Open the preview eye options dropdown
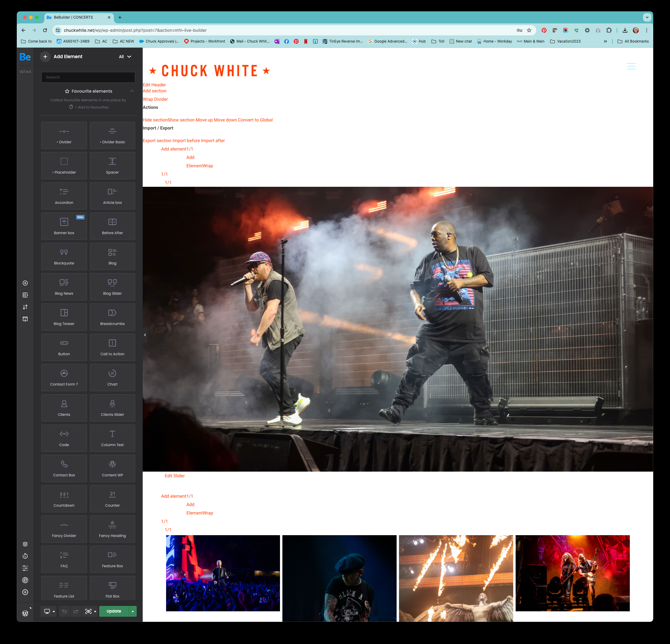Viewport: 670px width, 644px height. (x=91, y=611)
